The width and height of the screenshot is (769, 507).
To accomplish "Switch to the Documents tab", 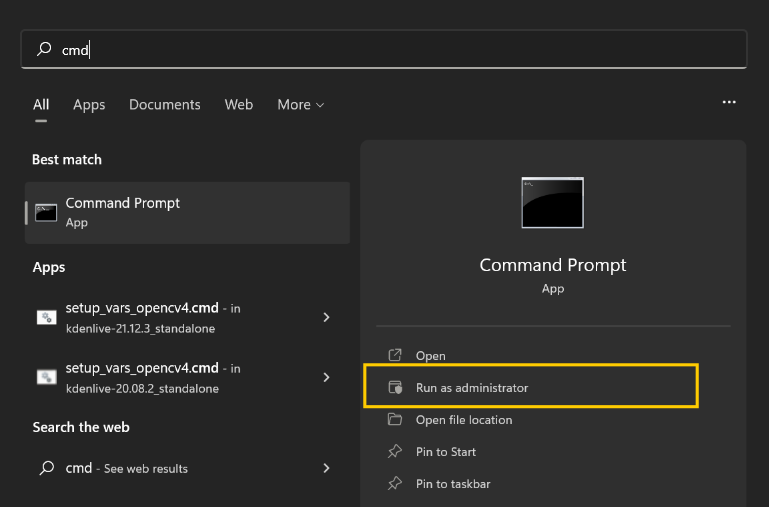I will (x=164, y=104).
